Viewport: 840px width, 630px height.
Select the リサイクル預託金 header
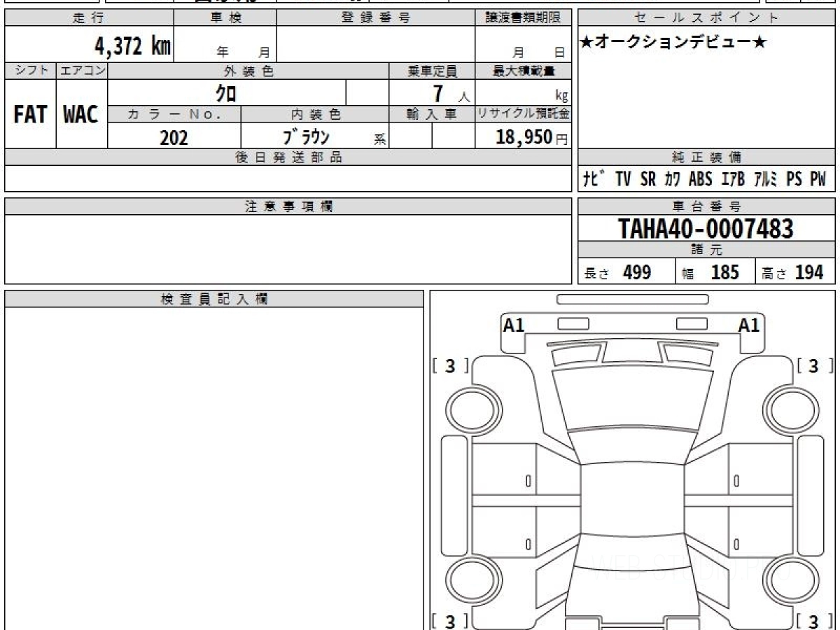coord(523,115)
